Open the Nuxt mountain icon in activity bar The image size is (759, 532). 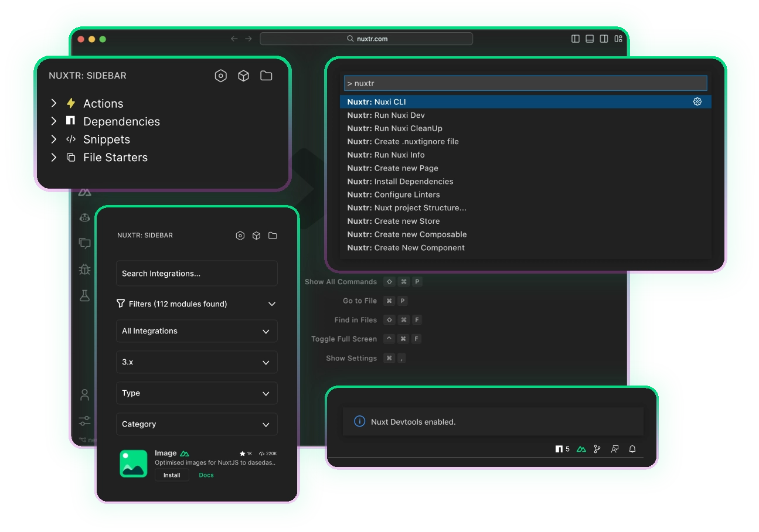pos(85,192)
